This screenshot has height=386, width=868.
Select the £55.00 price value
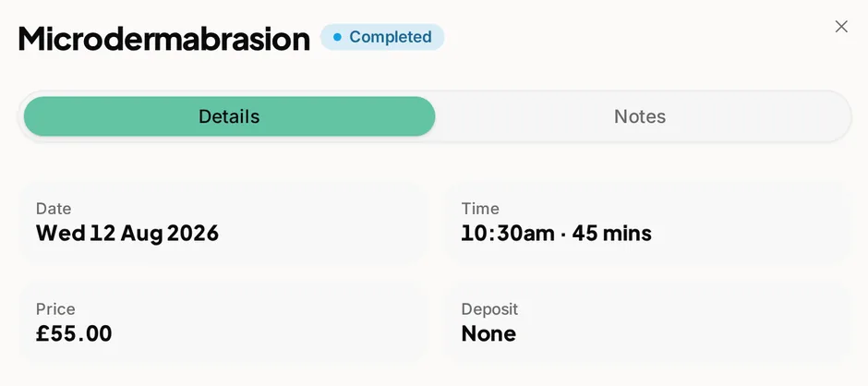point(74,333)
